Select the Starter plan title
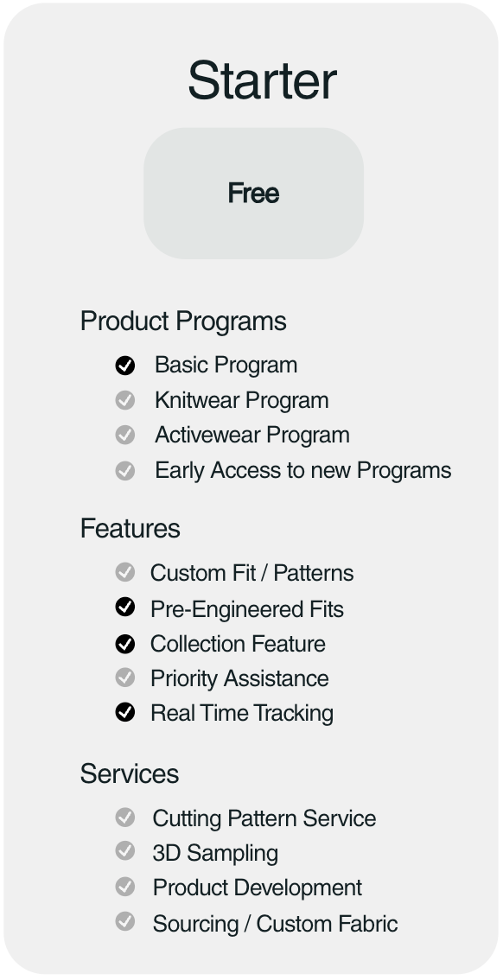 (262, 80)
